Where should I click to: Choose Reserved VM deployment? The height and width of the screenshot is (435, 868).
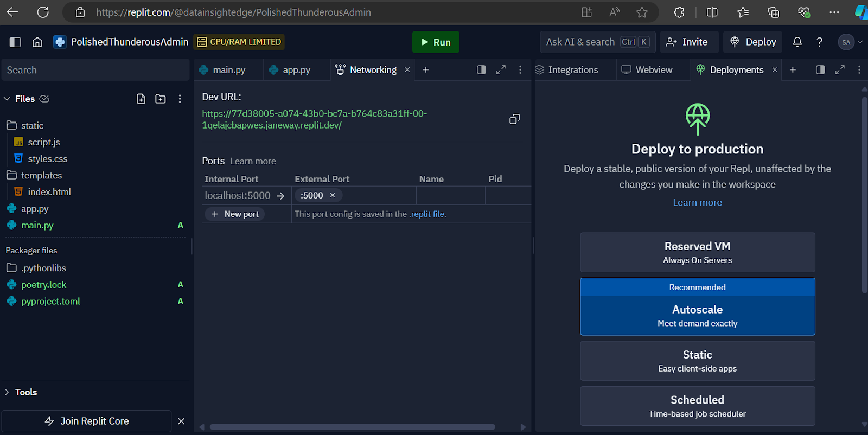[698, 252]
